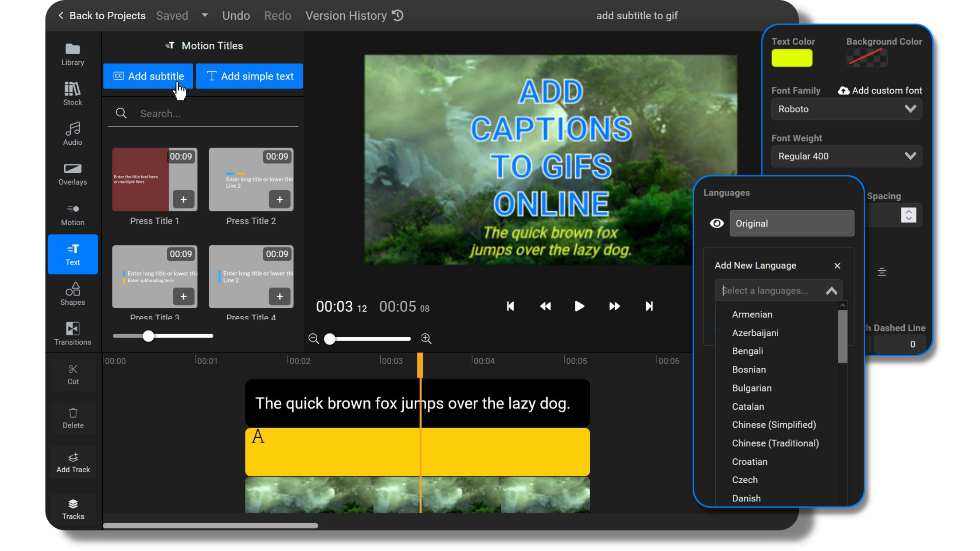This screenshot has height=551, width=980.
Task: Open the Transitions panel
Action: pyautogui.click(x=73, y=334)
